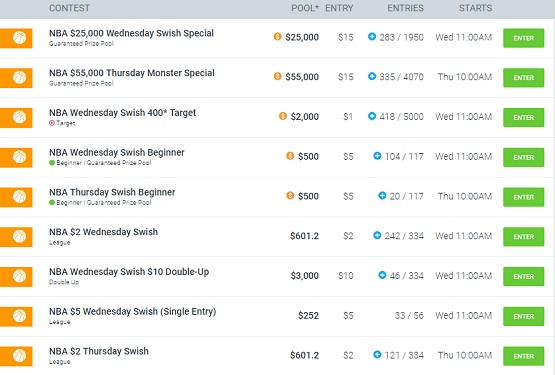The image size is (555, 375).
Task: Enter the NBA $5 Wednesday Swish Single Entry
Action: tap(523, 316)
